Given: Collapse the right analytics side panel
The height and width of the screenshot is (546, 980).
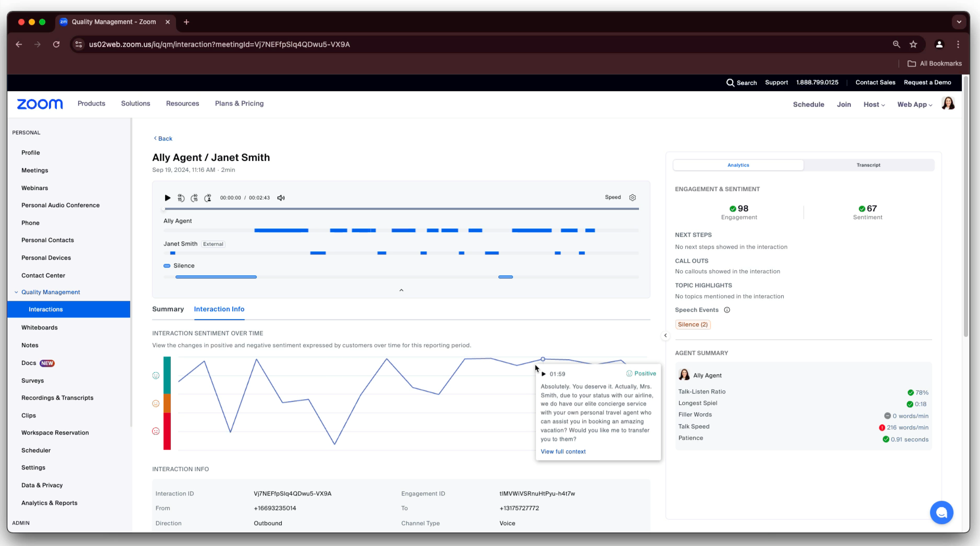Looking at the screenshot, I should [665, 336].
